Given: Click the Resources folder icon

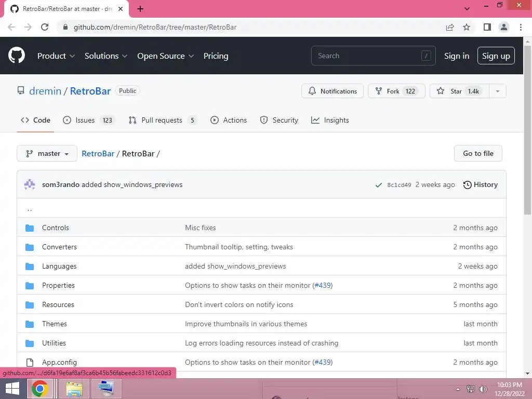Looking at the screenshot, I should tap(30, 304).
